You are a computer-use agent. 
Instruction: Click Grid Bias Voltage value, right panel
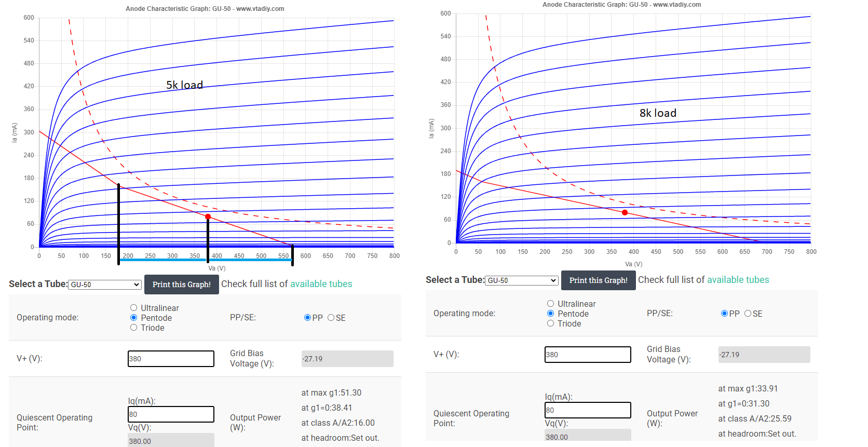(x=764, y=355)
